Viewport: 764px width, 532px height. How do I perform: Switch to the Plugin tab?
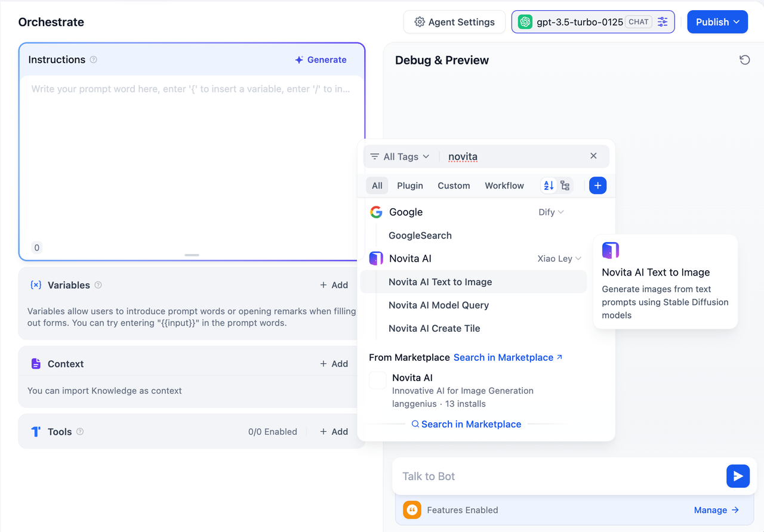point(410,185)
